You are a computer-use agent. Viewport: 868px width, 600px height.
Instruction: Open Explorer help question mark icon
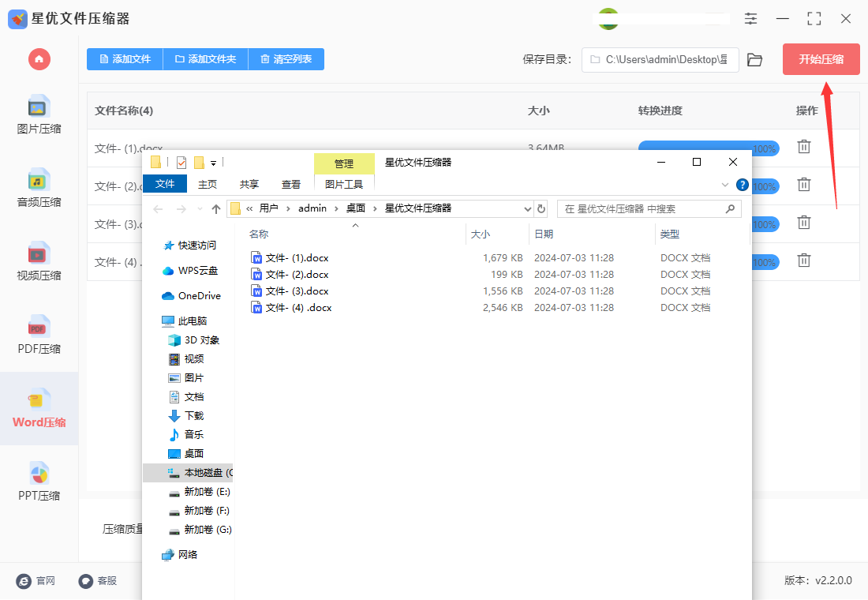tap(743, 185)
